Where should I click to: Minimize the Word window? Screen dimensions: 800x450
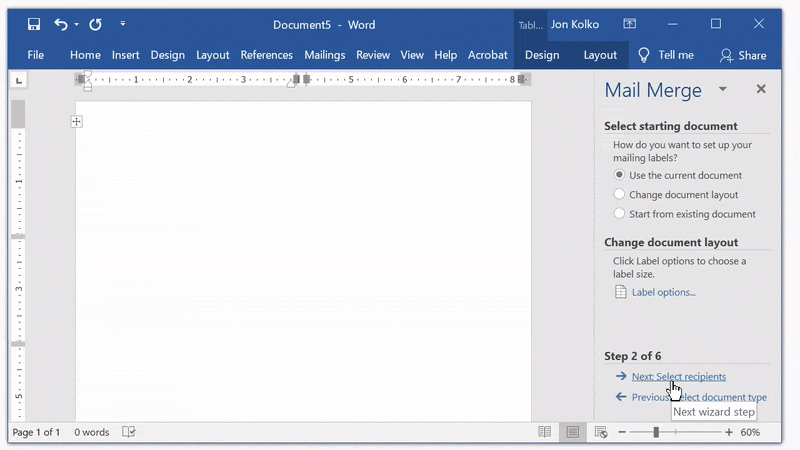click(672, 24)
